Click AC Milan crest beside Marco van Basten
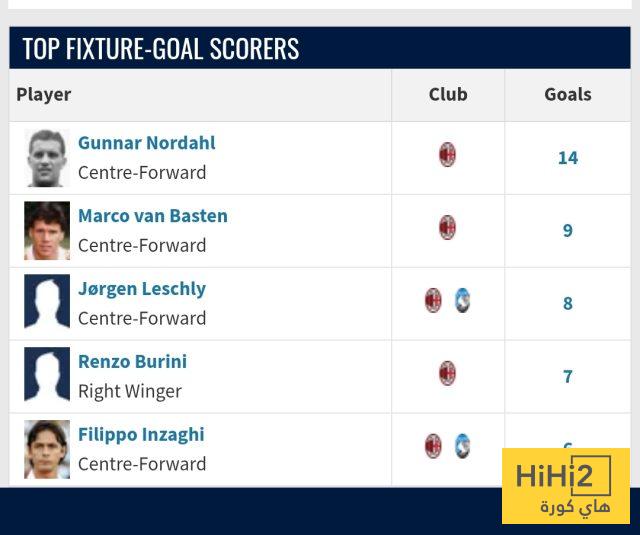 447,228
